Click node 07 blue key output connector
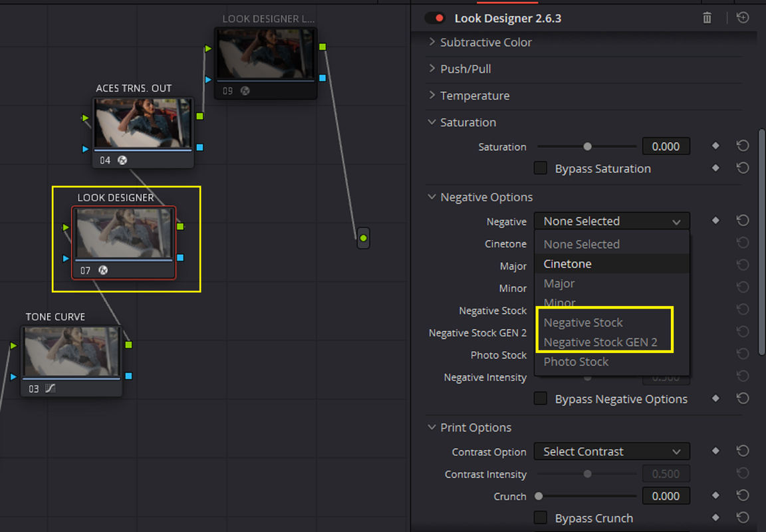The height and width of the screenshot is (532, 766). (x=180, y=257)
